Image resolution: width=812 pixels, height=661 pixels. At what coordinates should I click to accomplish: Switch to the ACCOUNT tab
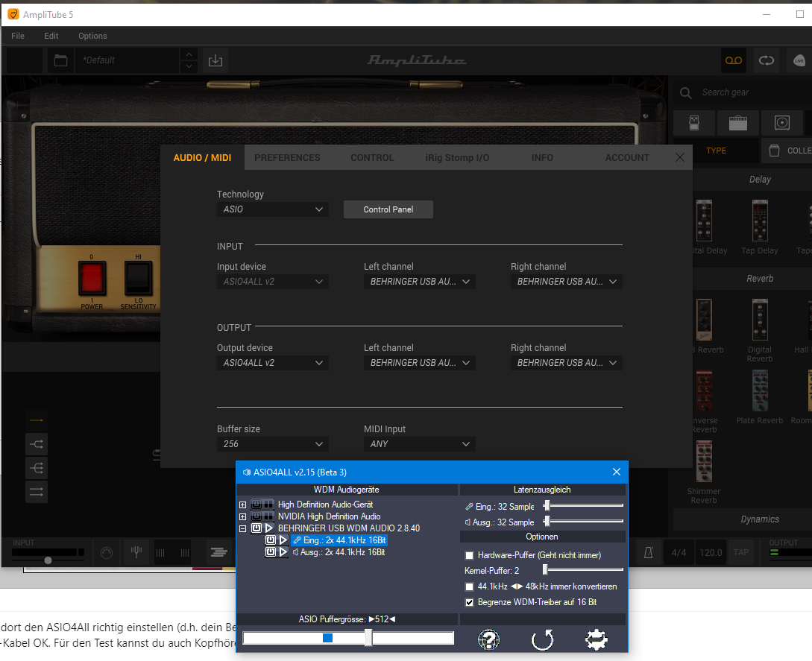627,158
